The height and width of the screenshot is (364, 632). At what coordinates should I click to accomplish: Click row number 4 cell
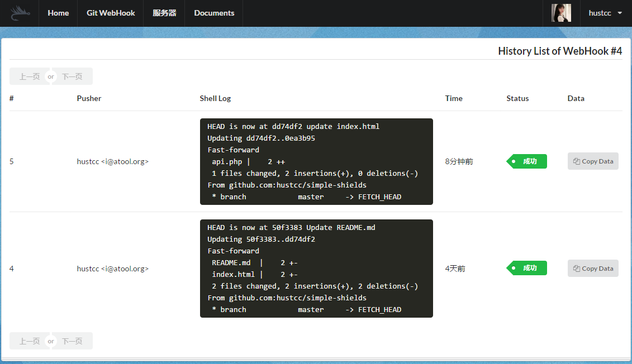click(x=12, y=269)
